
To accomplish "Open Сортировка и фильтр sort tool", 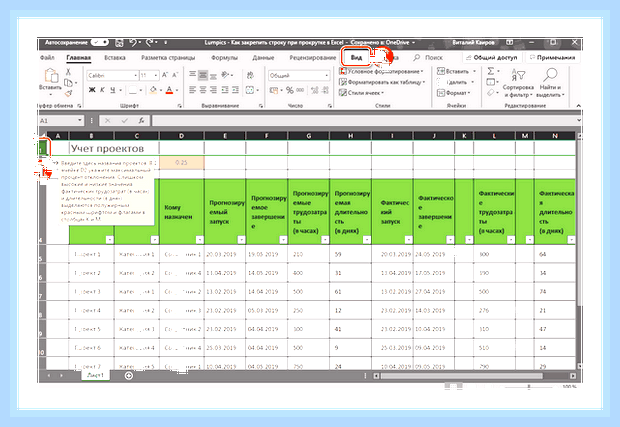I will point(518,83).
